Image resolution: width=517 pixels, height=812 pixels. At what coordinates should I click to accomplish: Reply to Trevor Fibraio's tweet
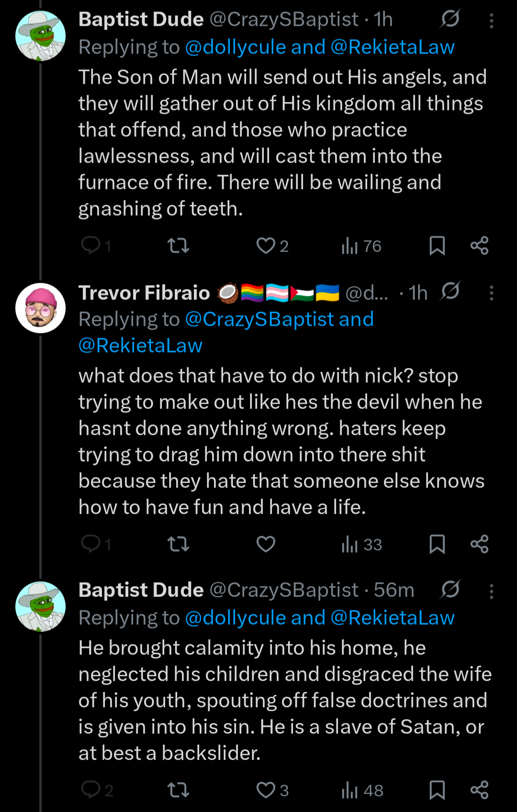[x=91, y=544]
